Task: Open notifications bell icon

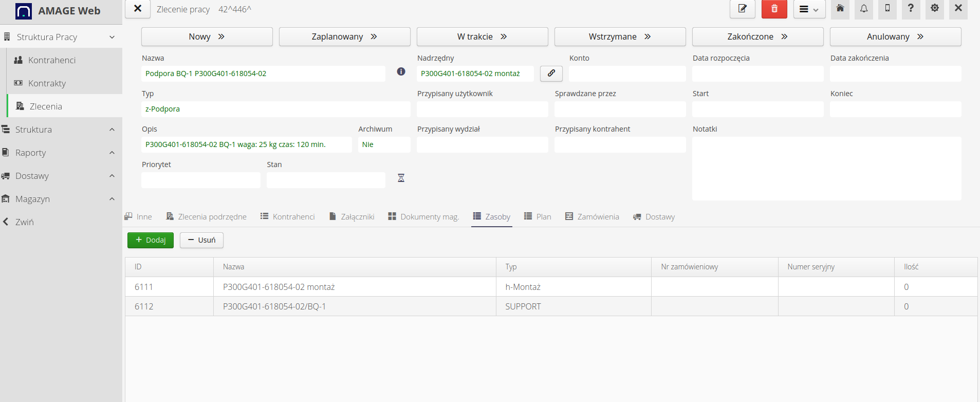Action: coord(864,9)
